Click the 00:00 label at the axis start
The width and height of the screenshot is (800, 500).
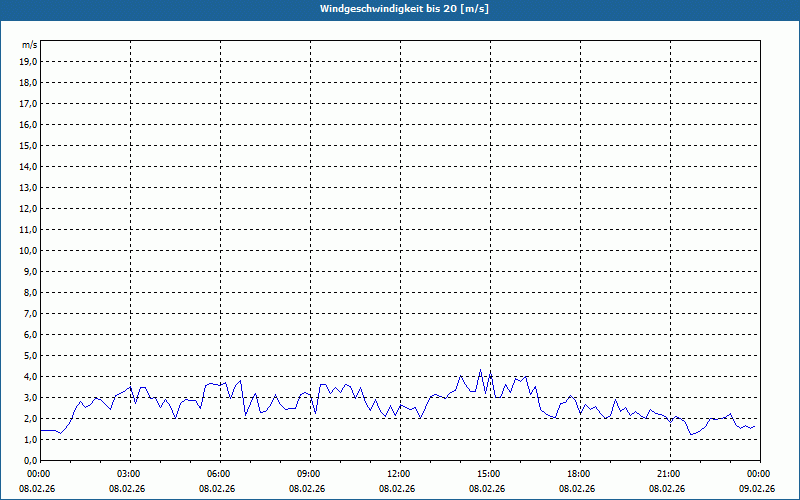39,474
